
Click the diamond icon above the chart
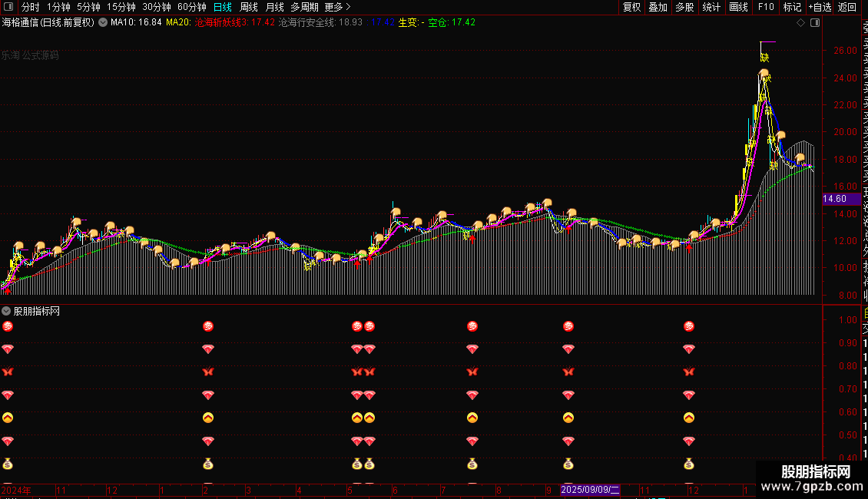[800, 23]
